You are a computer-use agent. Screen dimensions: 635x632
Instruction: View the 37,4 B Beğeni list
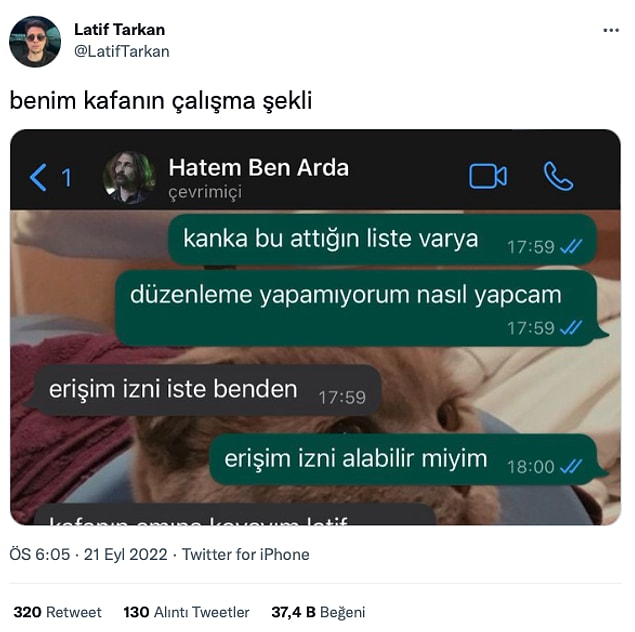click(318, 612)
